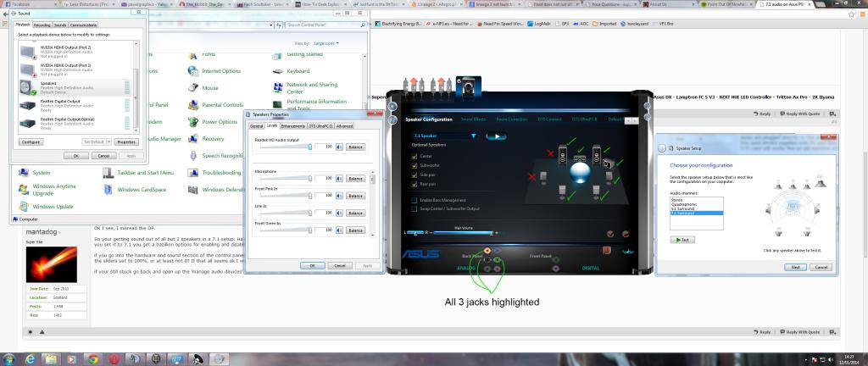This screenshot has height=366, width=868.
Task: Toggle the Subwoofer optional speaker checkbox
Action: [414, 165]
